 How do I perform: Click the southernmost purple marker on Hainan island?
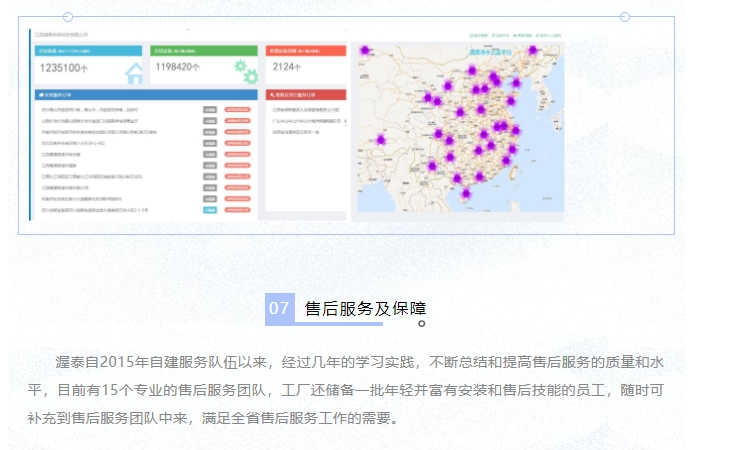(466, 194)
